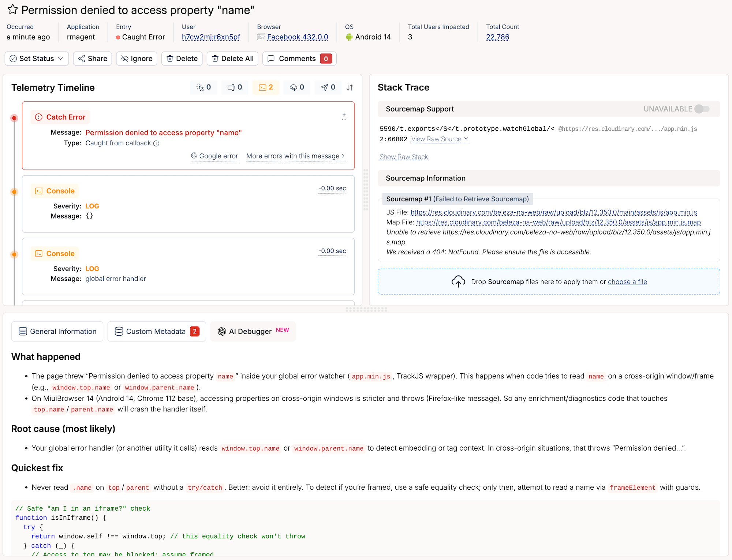
Task: Toggle navigation events filter
Action: click(328, 87)
